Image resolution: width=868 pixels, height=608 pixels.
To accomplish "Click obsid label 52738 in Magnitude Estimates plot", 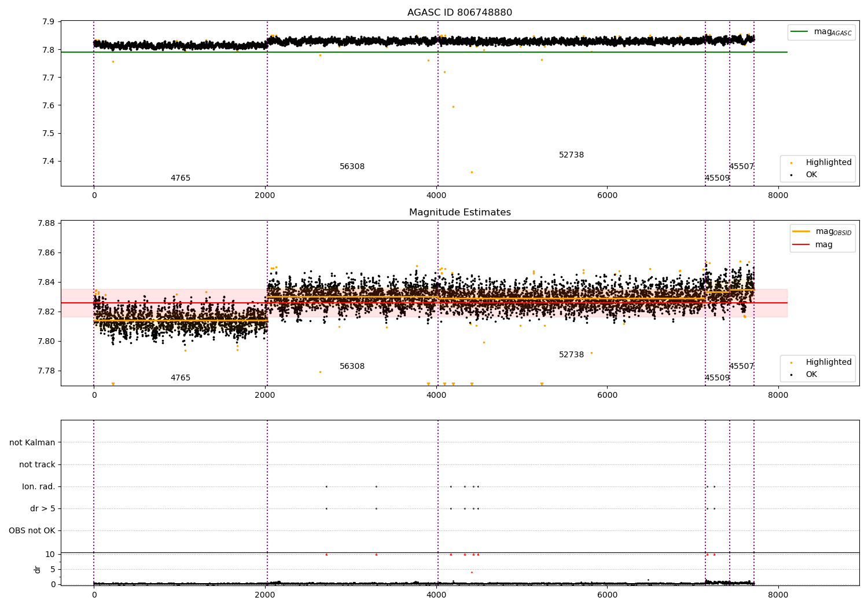I will [x=571, y=355].
